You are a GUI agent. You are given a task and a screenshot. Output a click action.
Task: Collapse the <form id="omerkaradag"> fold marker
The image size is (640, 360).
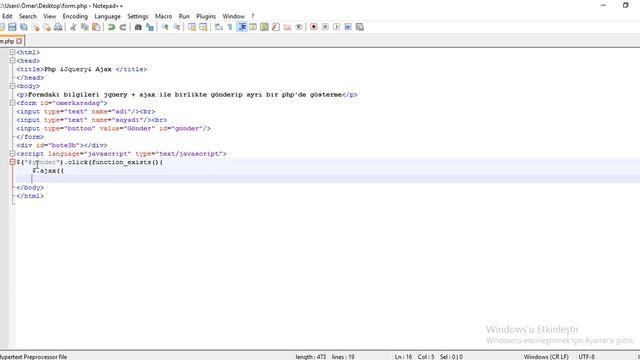tap(12, 103)
